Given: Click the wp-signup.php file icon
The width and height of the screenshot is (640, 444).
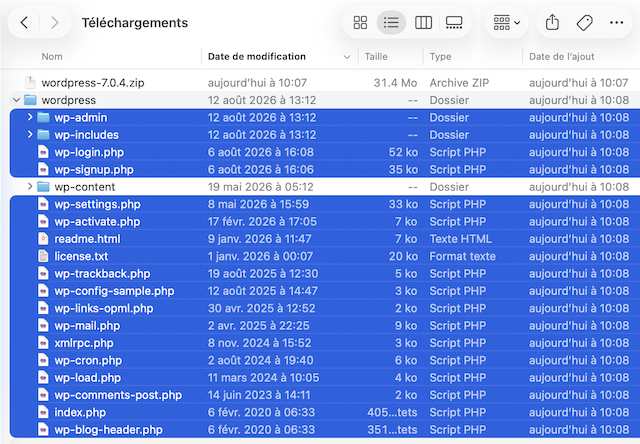Looking at the screenshot, I should tap(43, 169).
